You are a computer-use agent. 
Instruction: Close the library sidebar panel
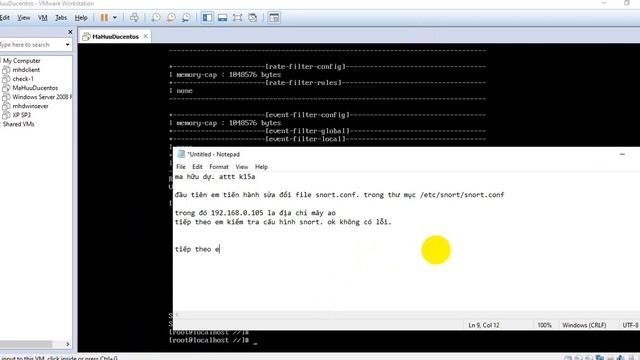point(70,32)
